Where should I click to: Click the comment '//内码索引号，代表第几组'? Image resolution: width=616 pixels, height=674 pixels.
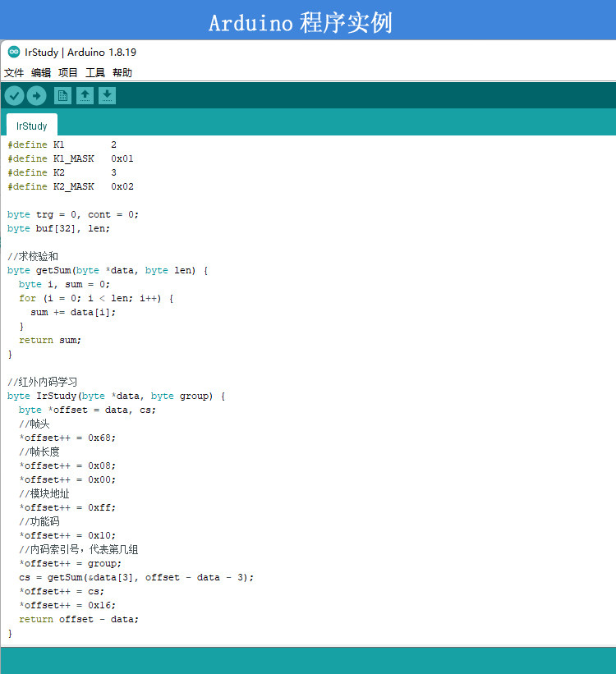[x=79, y=549]
